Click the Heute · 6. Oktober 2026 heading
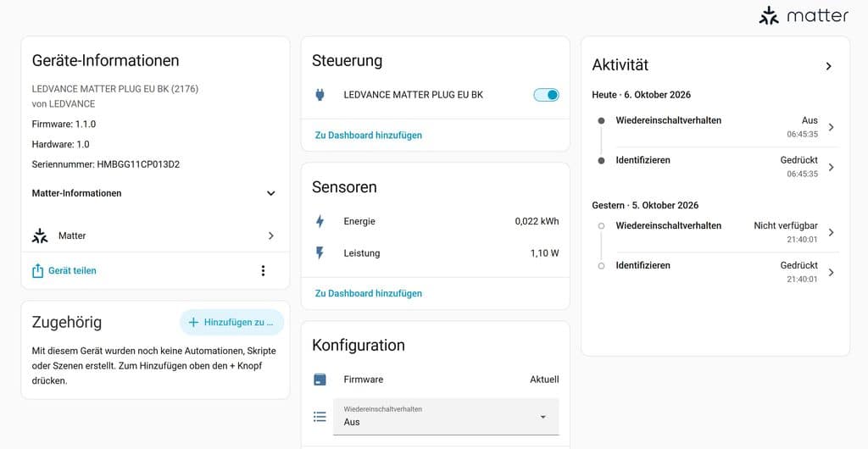 [x=641, y=95]
